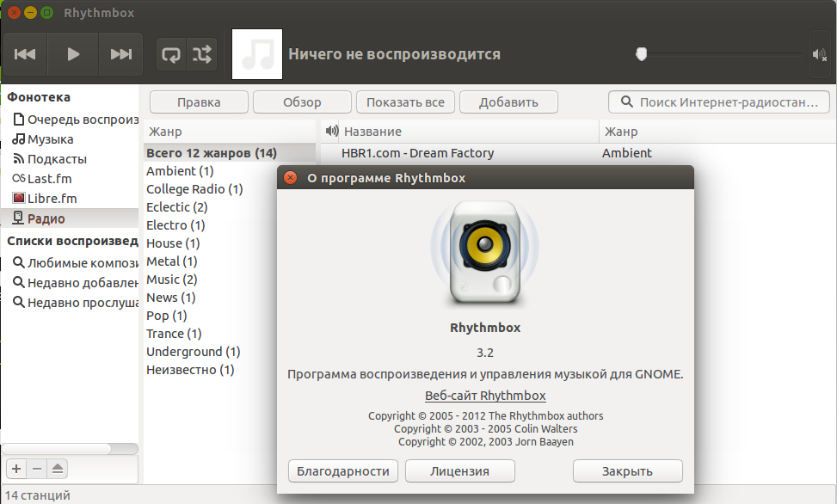The image size is (837, 504).
Task: Toggle shuffle mode
Action: [x=202, y=54]
